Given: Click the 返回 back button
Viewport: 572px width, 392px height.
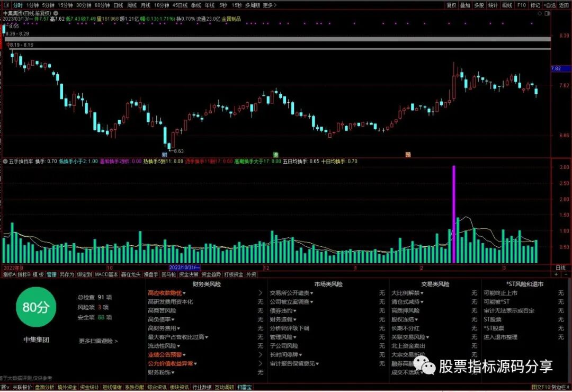Looking at the screenshot, I should [564, 5].
